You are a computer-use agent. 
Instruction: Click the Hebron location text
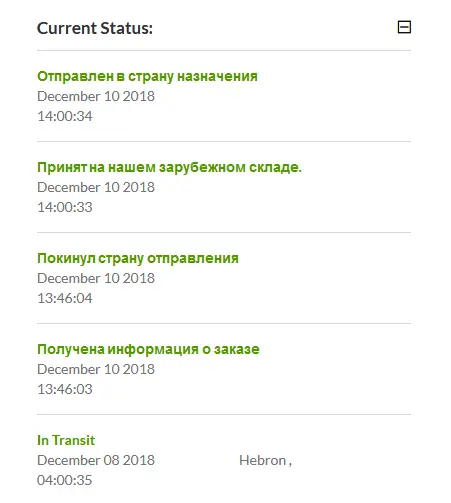(x=265, y=460)
